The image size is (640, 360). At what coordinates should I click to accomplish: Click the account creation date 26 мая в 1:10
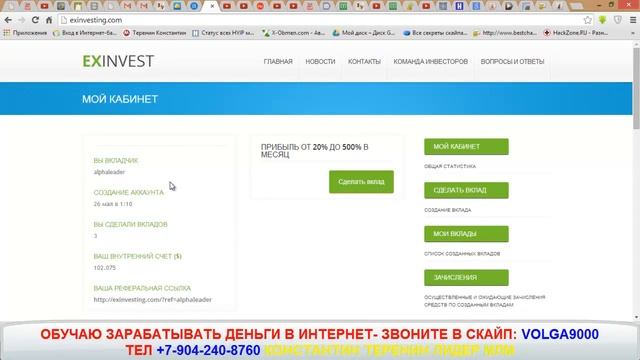(113, 204)
